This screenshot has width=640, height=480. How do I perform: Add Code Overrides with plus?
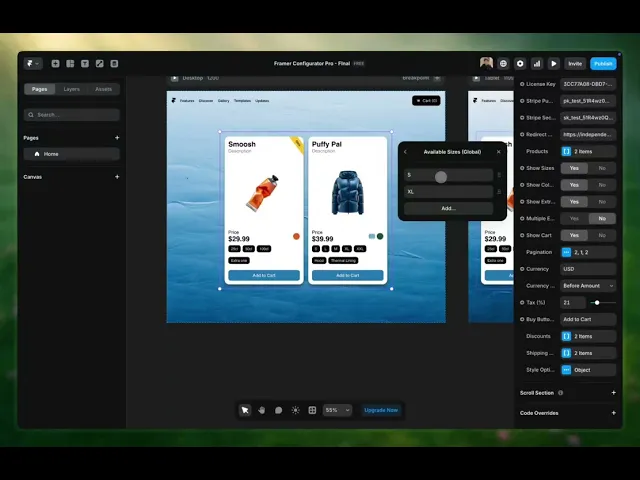613,413
